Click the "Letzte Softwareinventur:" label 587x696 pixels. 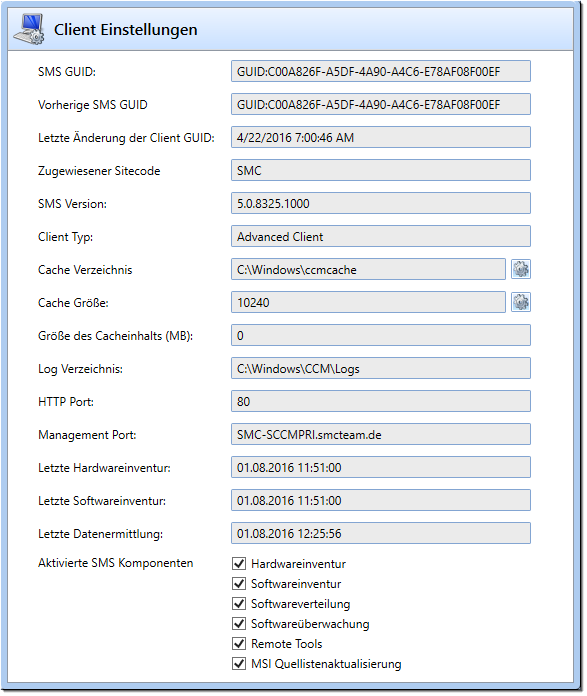click(102, 501)
